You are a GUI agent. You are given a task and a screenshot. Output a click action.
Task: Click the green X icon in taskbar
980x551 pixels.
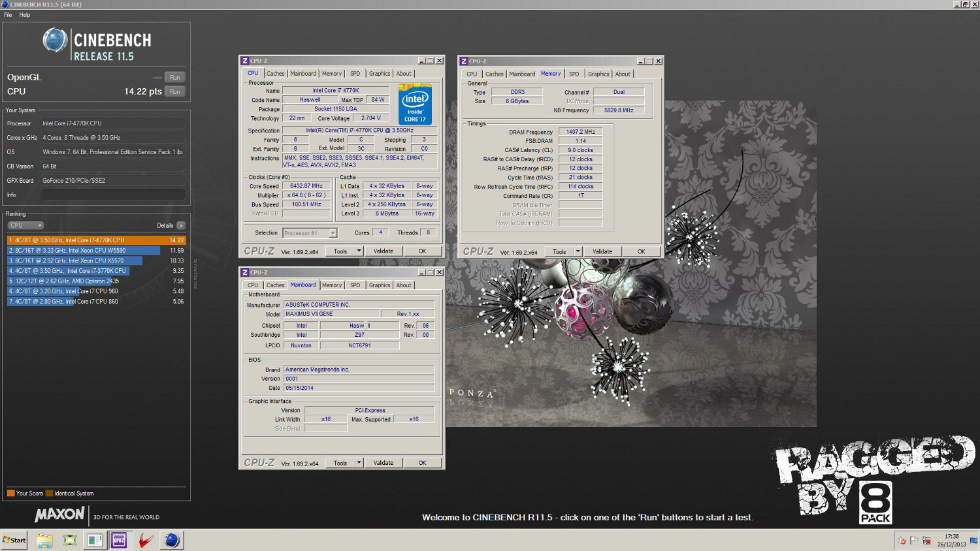coord(69,540)
